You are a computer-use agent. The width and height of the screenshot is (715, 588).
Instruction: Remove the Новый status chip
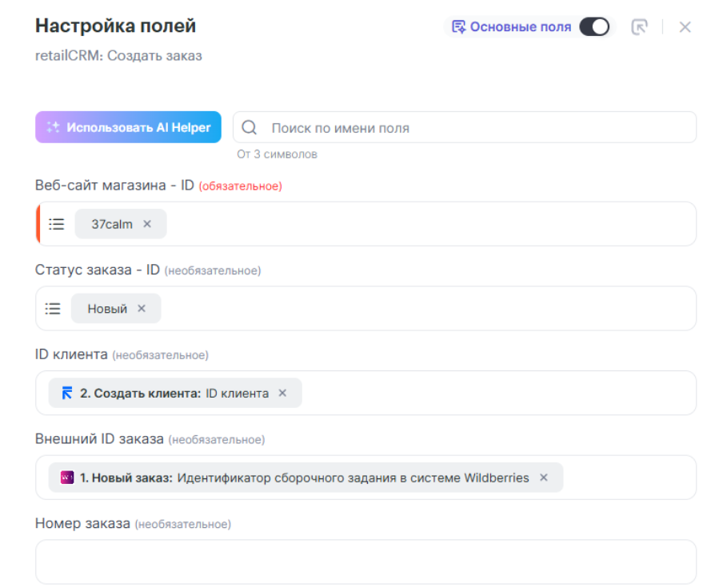pos(142,309)
